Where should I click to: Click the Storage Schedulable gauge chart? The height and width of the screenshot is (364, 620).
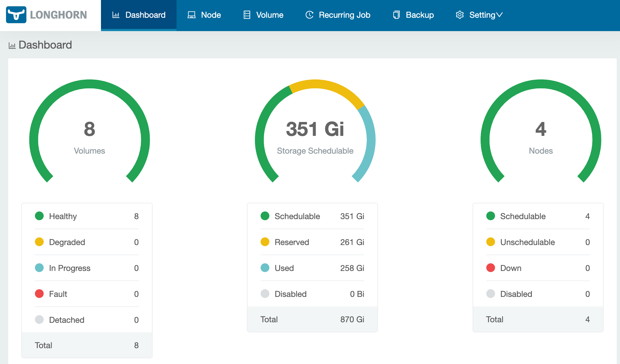[315, 131]
